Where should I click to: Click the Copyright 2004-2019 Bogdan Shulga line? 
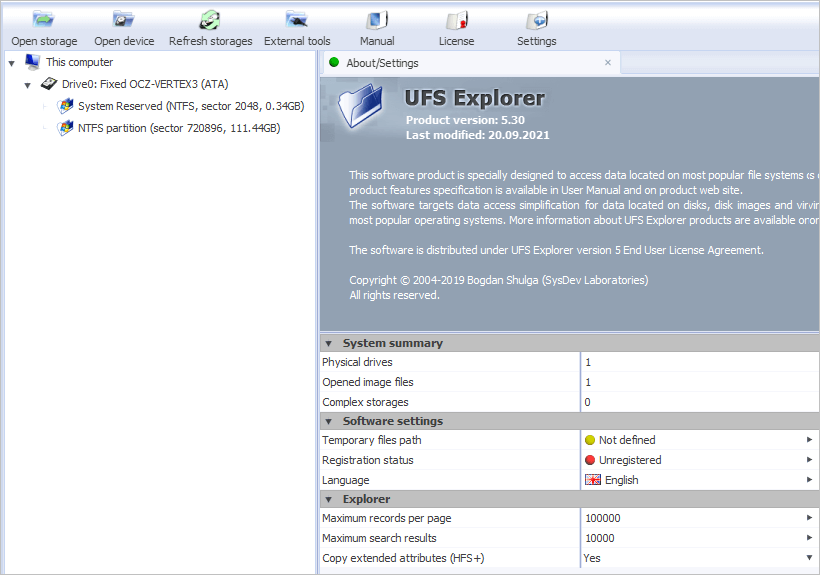[x=499, y=280]
